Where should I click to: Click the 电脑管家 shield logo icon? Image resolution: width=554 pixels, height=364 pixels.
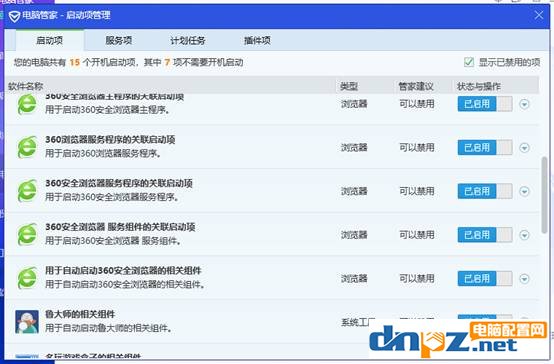coord(14,16)
